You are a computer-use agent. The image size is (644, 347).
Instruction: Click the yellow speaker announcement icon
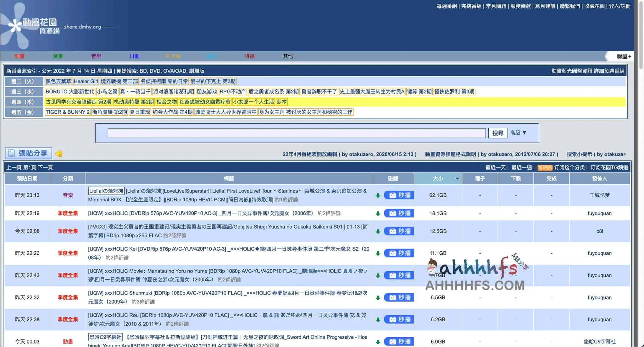coord(59,154)
